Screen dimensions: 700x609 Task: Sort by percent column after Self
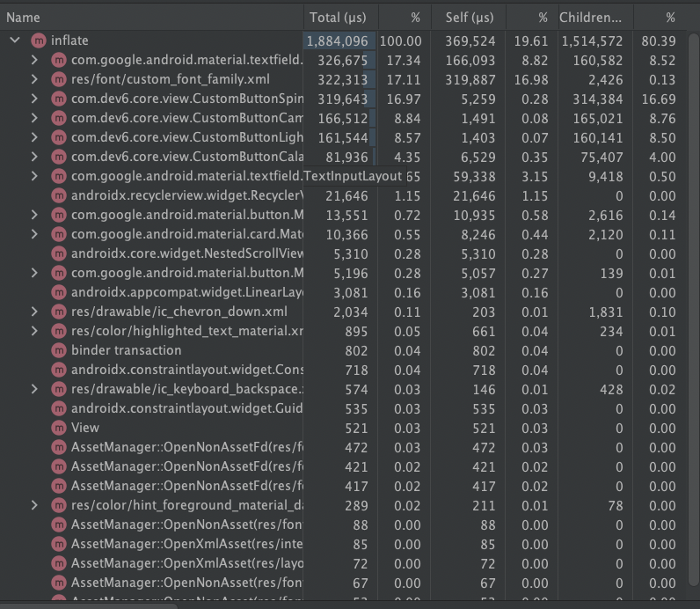[532, 18]
